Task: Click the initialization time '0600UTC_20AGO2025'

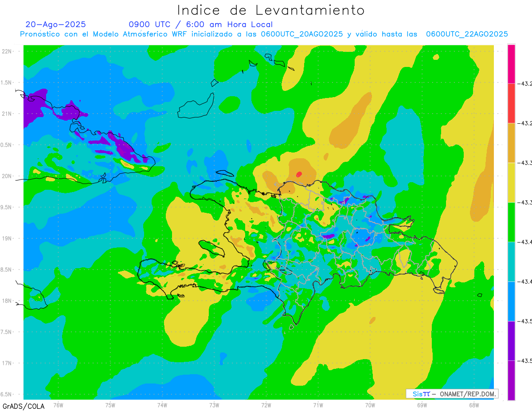Action: pos(301,34)
